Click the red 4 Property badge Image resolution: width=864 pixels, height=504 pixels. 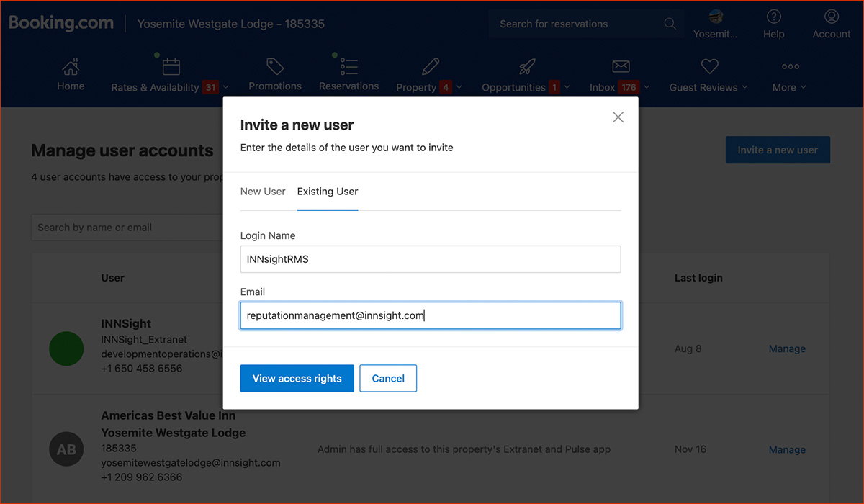[x=446, y=88]
